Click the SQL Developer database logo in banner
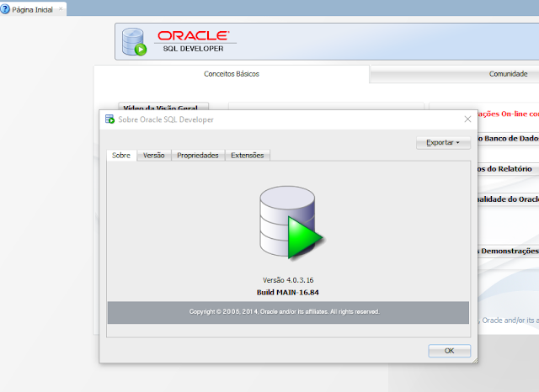The width and height of the screenshot is (539, 392). pos(134,42)
